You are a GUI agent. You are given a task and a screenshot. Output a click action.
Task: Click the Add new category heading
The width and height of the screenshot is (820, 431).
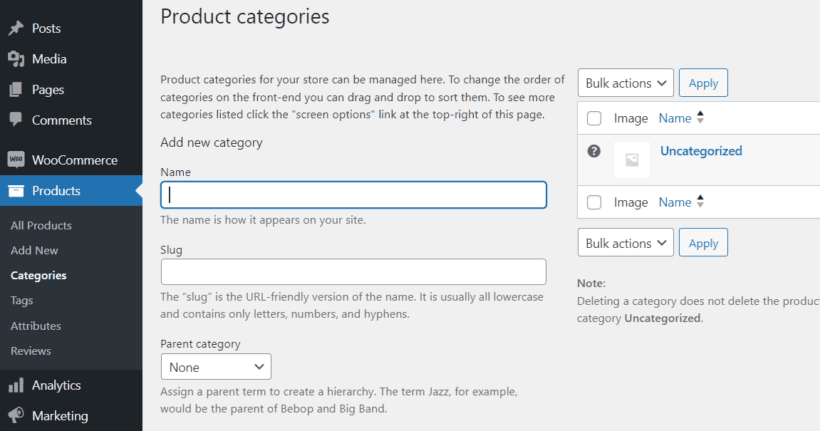[x=211, y=143]
